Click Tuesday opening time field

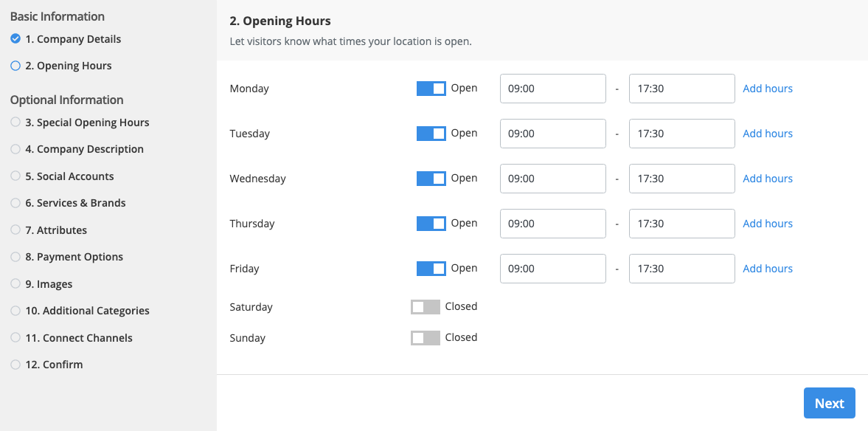(x=552, y=134)
